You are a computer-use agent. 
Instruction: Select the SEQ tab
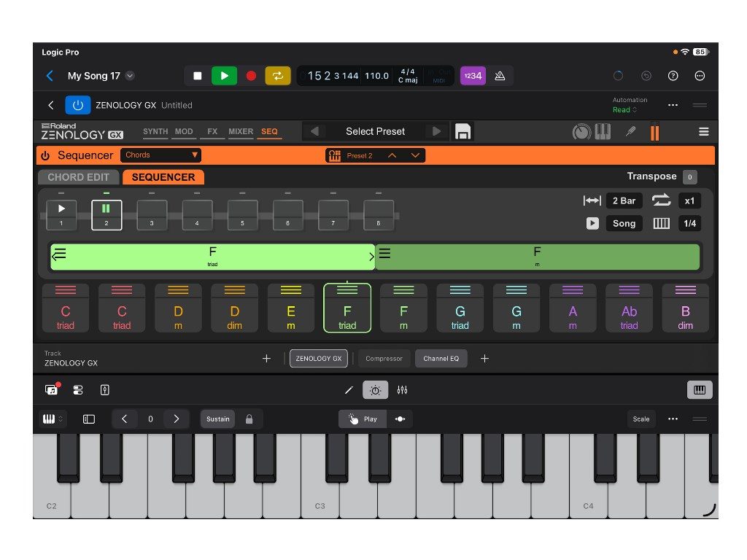(x=269, y=131)
